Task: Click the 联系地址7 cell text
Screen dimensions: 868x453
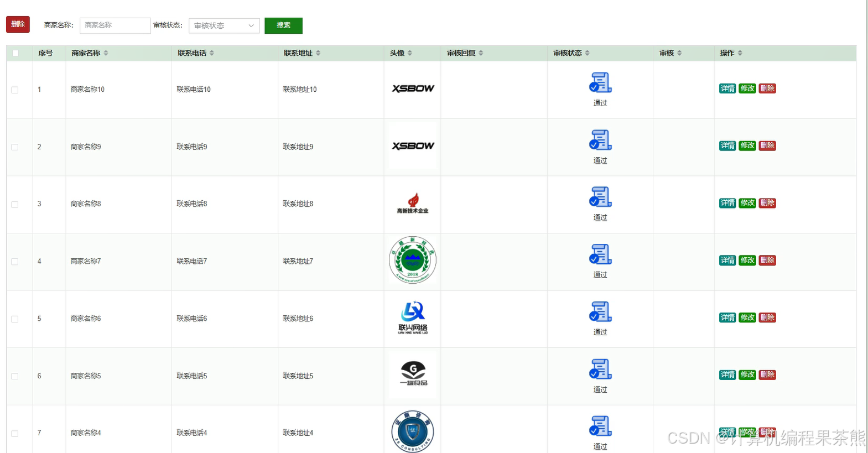Action: [x=298, y=261]
